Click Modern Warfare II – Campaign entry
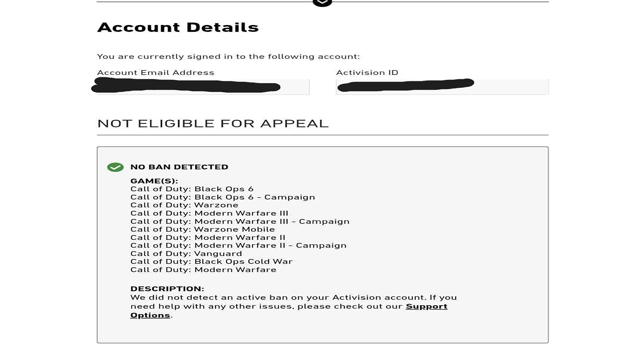644x361 pixels. [x=238, y=246]
